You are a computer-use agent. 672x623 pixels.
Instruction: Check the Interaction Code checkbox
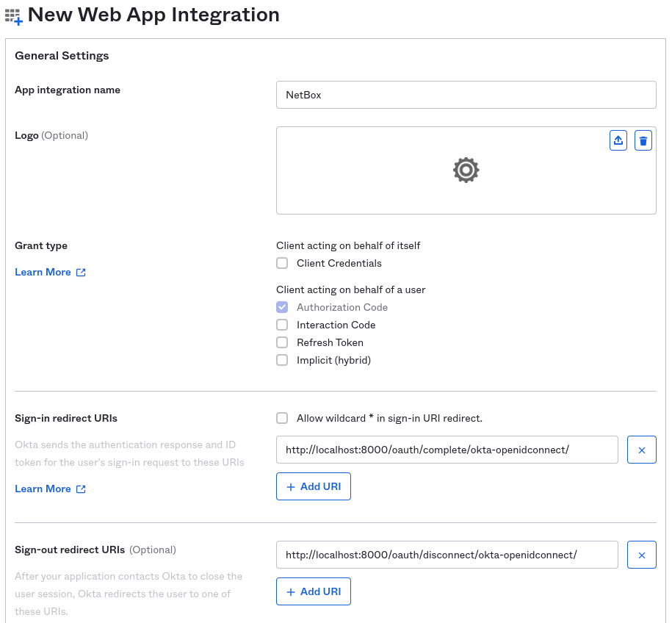[282, 325]
